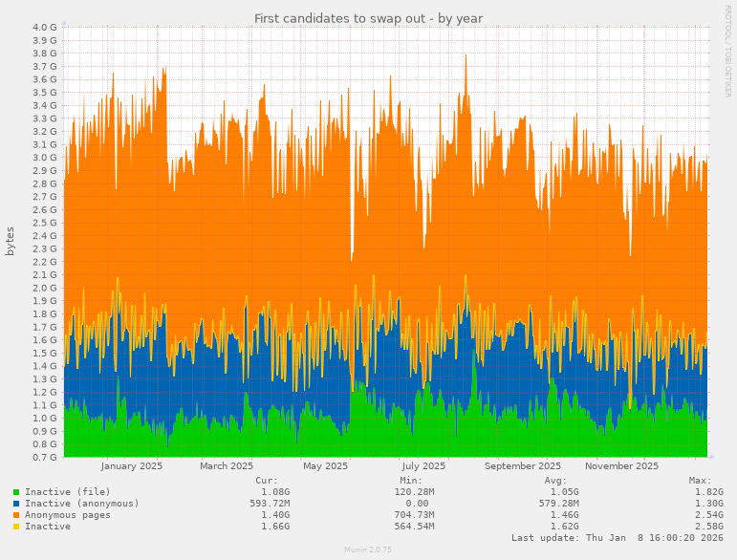Click the "July 2025" x-axis label
Screen dimensions: 737x560
pos(423,466)
